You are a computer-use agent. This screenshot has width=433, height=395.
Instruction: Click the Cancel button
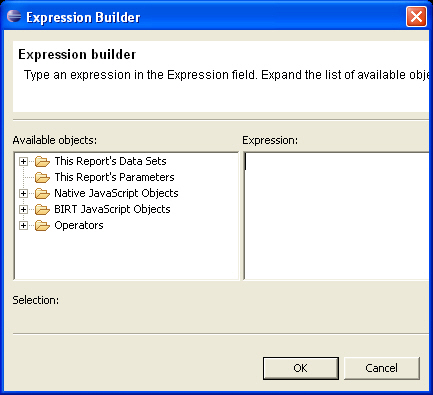(381, 368)
